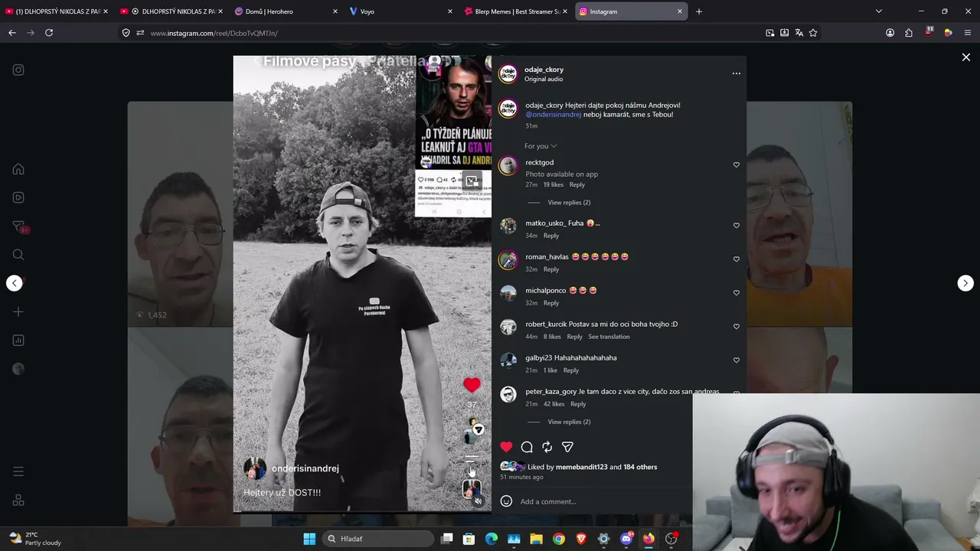Like the comment by matko_usko_

737,225
